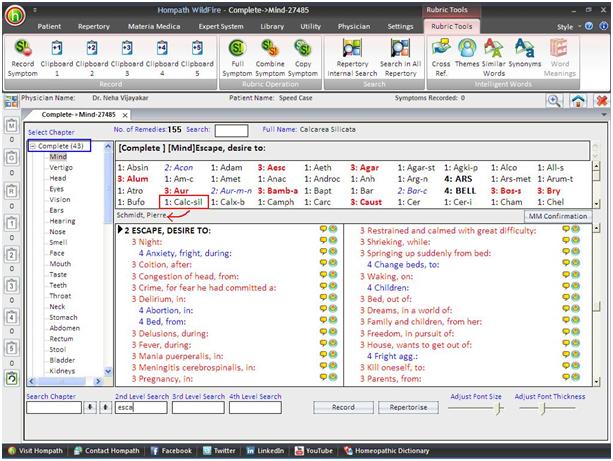Switch to the Rubric Tools tab

452,26
